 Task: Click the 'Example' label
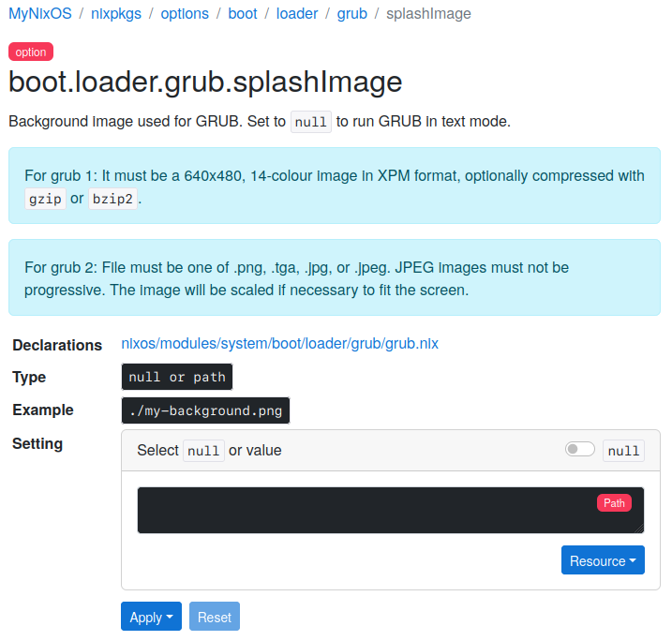tap(43, 410)
